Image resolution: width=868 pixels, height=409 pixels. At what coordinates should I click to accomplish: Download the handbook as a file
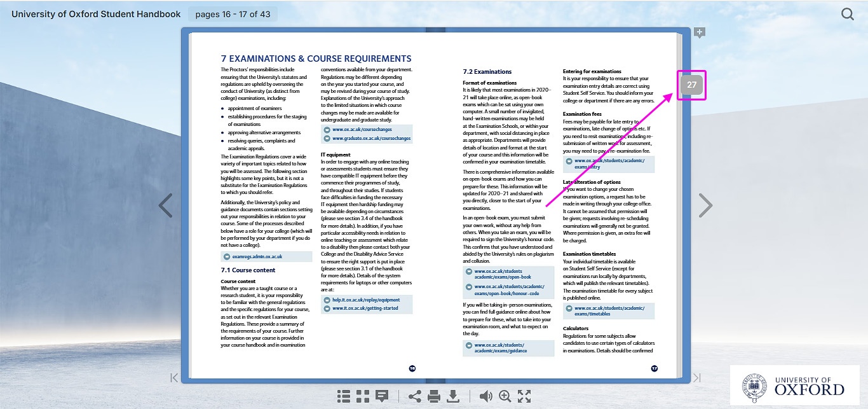coord(453,396)
